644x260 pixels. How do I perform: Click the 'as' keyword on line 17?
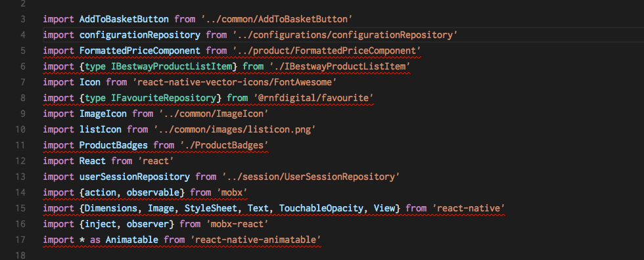pyautogui.click(x=95, y=240)
